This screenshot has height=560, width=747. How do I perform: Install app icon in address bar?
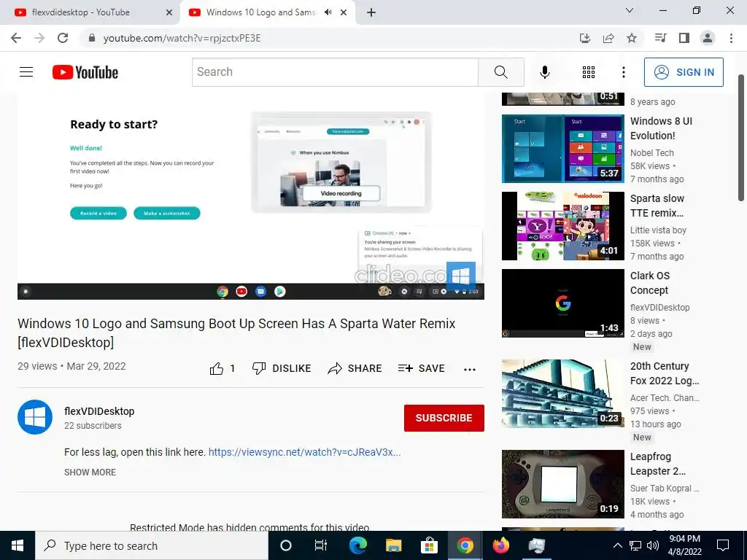tap(585, 38)
